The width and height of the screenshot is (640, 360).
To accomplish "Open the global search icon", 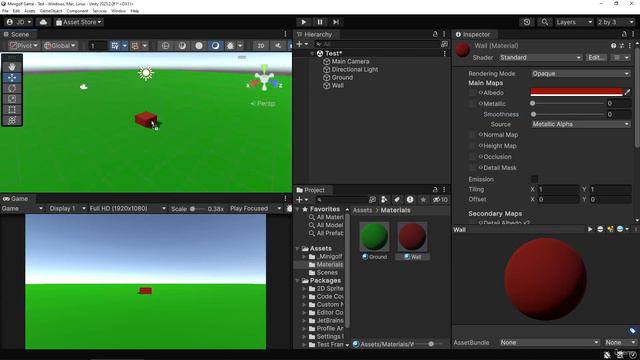I will click(x=544, y=22).
